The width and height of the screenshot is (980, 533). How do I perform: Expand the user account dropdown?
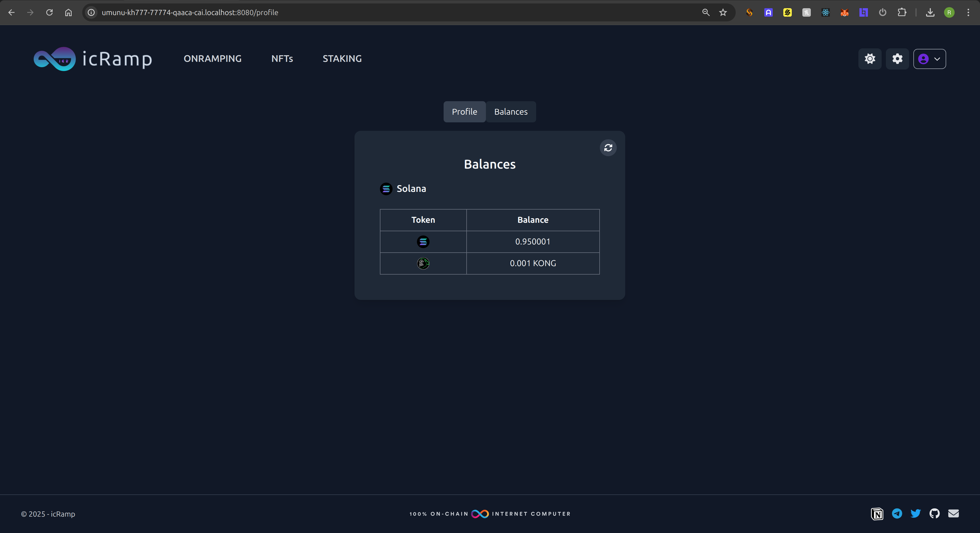tap(929, 59)
